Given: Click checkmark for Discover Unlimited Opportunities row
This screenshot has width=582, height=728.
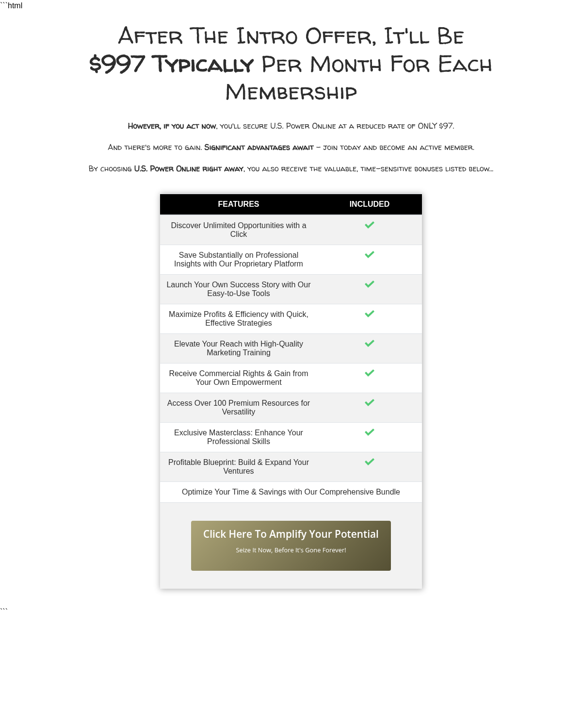Looking at the screenshot, I should point(370,225).
